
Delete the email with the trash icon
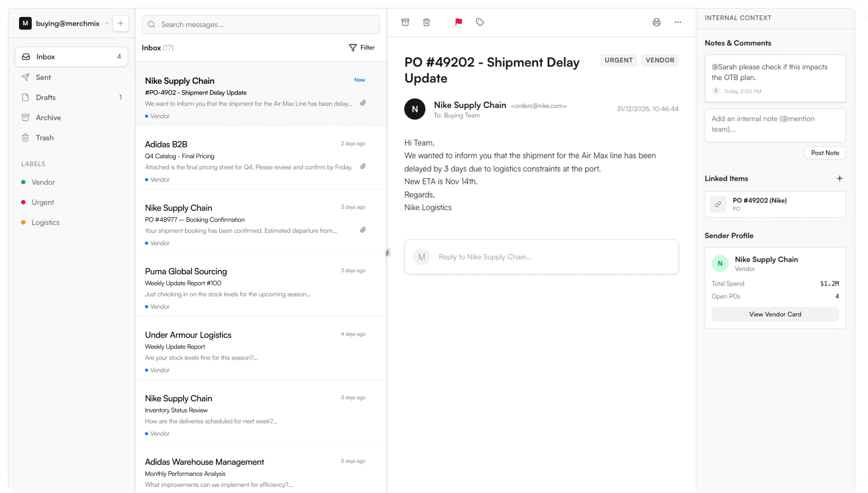click(426, 22)
